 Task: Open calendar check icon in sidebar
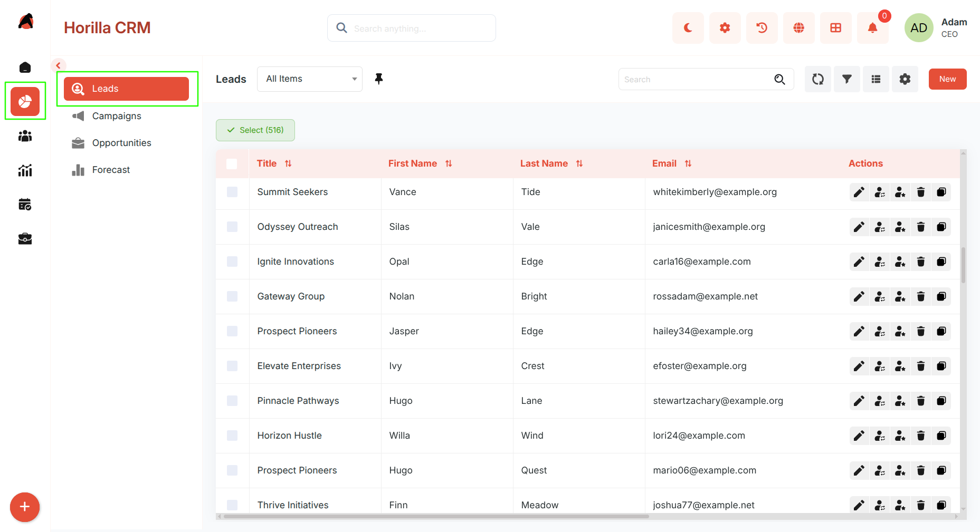(25, 204)
